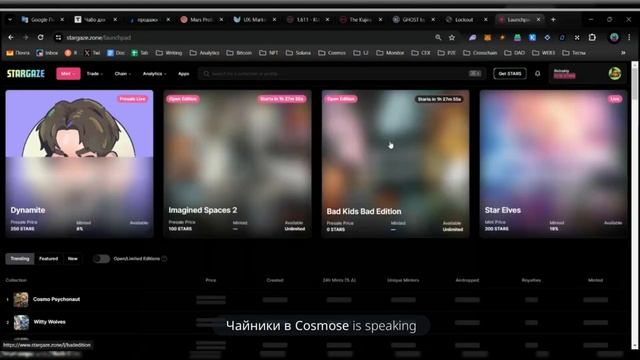
Task: Open the NFT bookmarks folder
Action: (x=269, y=53)
